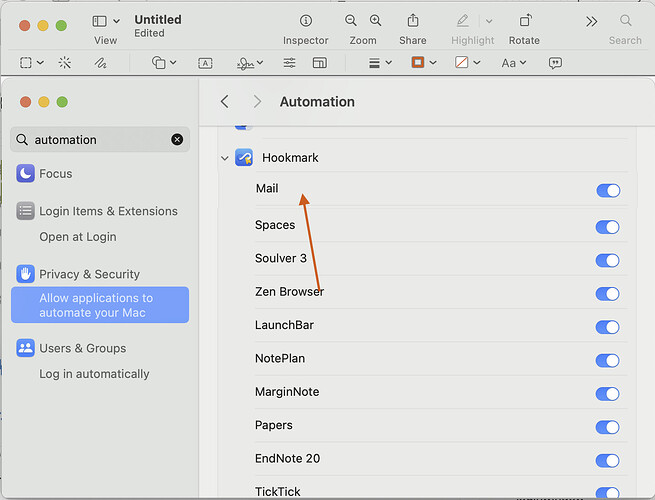Clear the automation search text
Image resolution: width=655 pixels, height=500 pixels.
(177, 140)
